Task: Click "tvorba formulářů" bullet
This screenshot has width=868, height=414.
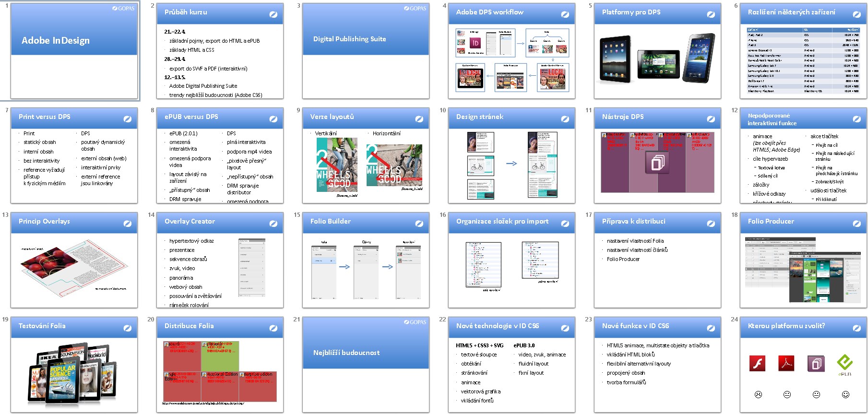Action: [x=626, y=382]
